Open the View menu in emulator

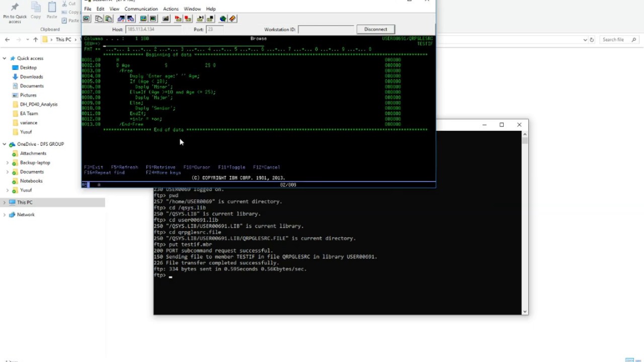pyautogui.click(x=114, y=9)
